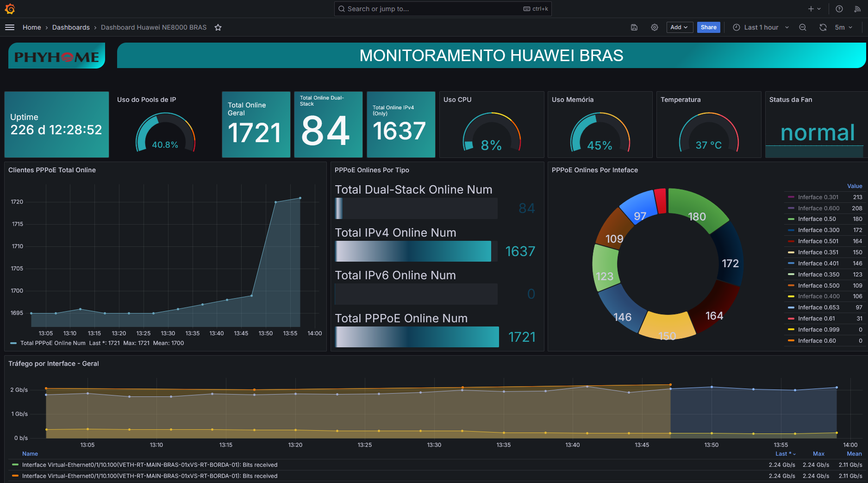Toggle Interface 0.301 series in legend

click(x=818, y=197)
